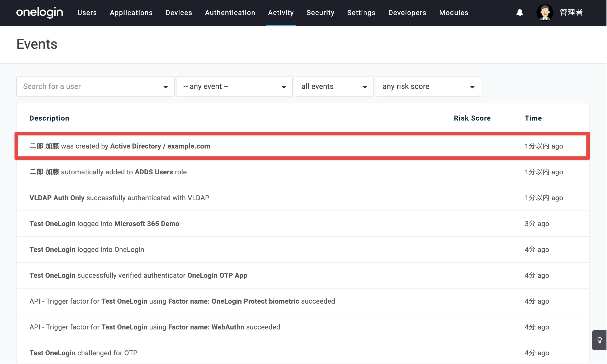Screen dimensions: 607x364
Task: Click the Events page heading
Action: click(37, 44)
